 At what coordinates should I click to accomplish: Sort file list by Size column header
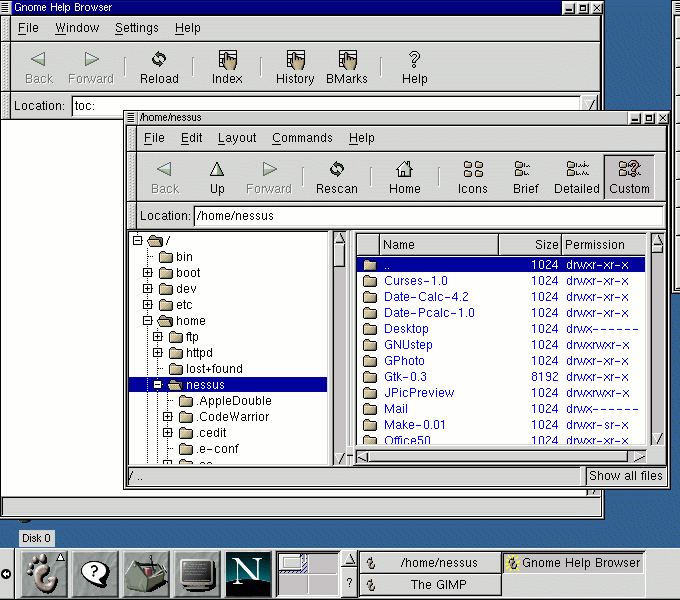click(530, 245)
